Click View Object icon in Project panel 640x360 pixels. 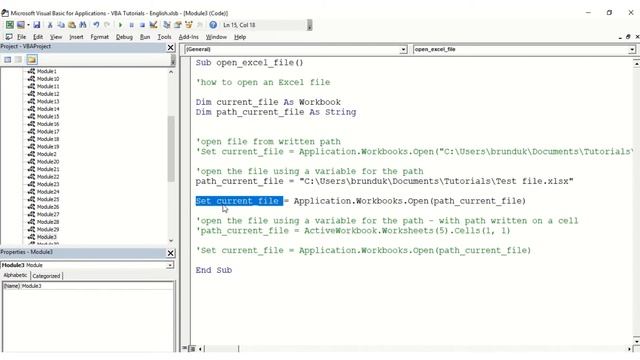pos(19,60)
